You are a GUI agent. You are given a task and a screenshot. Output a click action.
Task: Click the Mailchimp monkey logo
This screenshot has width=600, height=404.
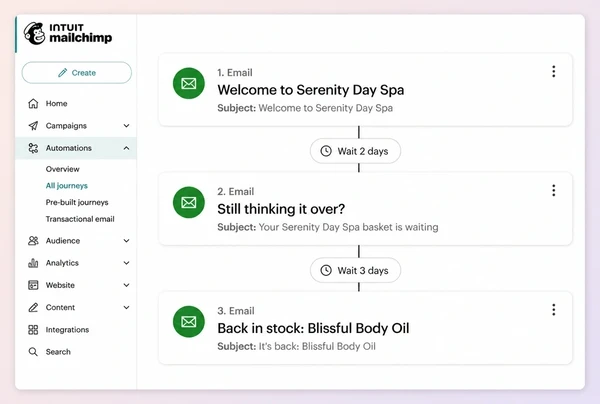click(x=34, y=33)
